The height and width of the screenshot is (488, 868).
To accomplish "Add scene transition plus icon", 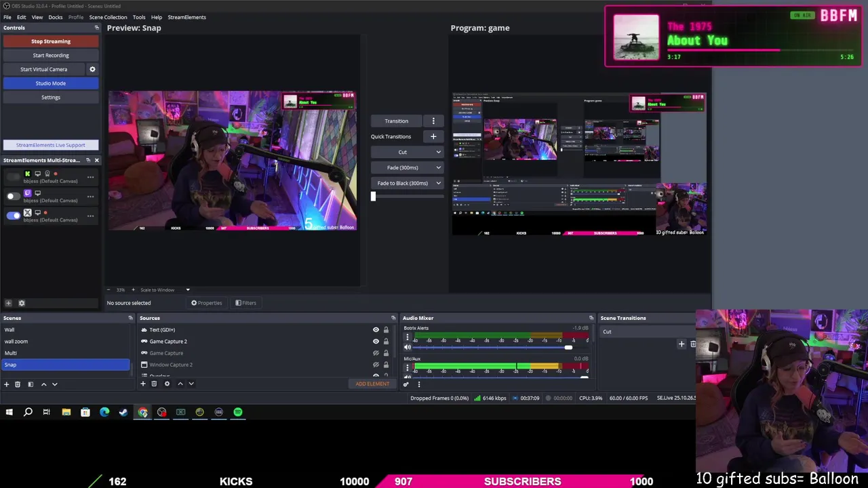I will [x=682, y=344].
